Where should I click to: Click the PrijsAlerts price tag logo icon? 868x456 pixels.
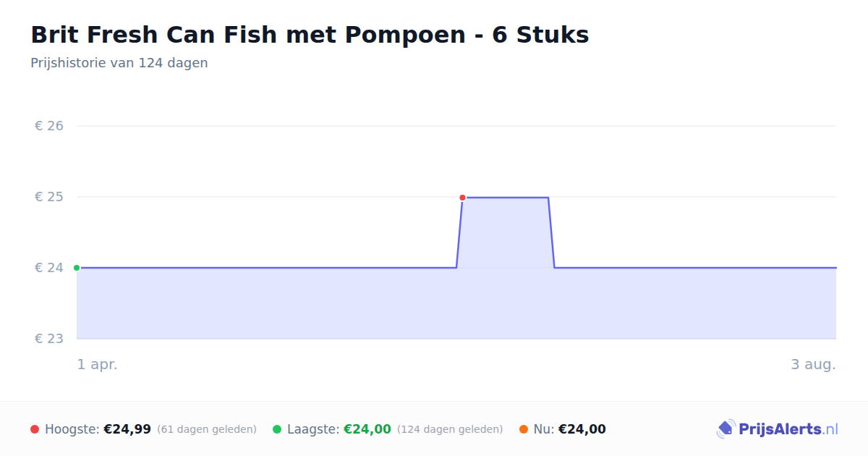pos(726,429)
